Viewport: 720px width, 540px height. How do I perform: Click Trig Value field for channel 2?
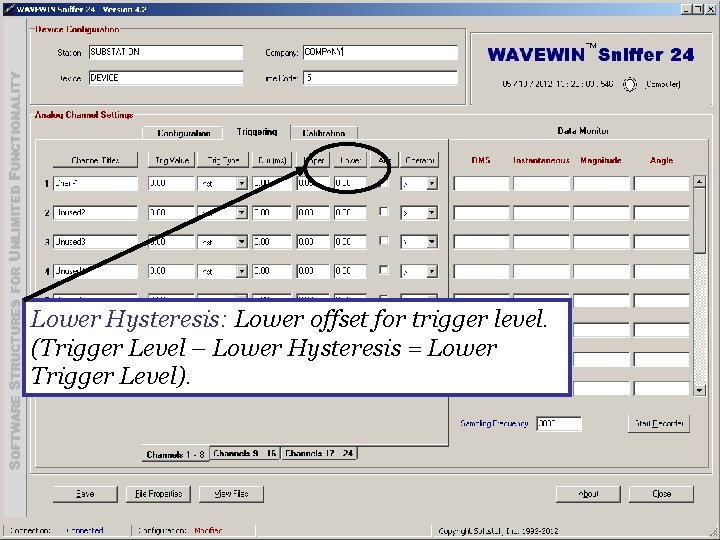(171, 213)
